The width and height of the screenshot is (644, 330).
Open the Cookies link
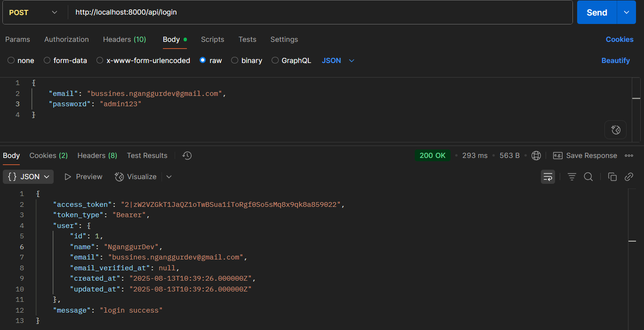620,39
